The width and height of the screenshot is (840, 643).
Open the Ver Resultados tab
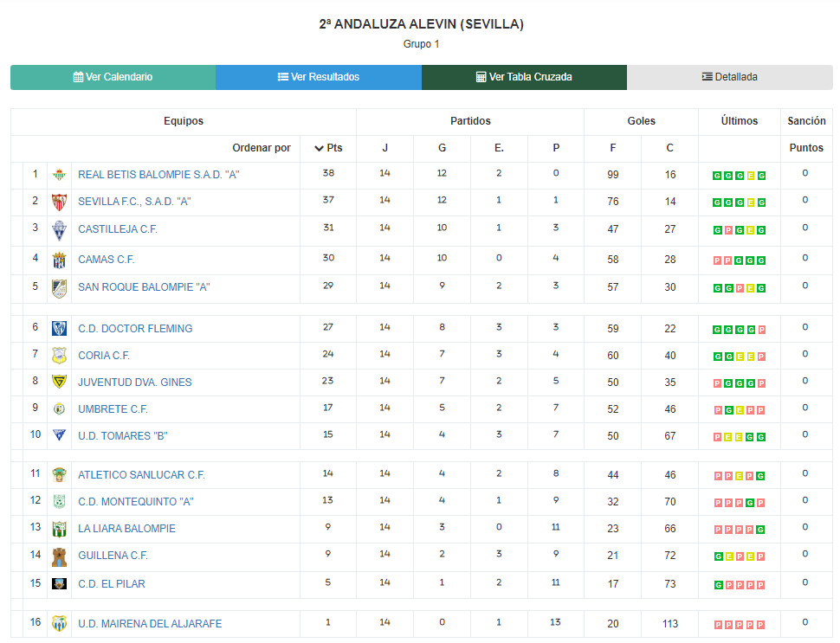point(319,77)
